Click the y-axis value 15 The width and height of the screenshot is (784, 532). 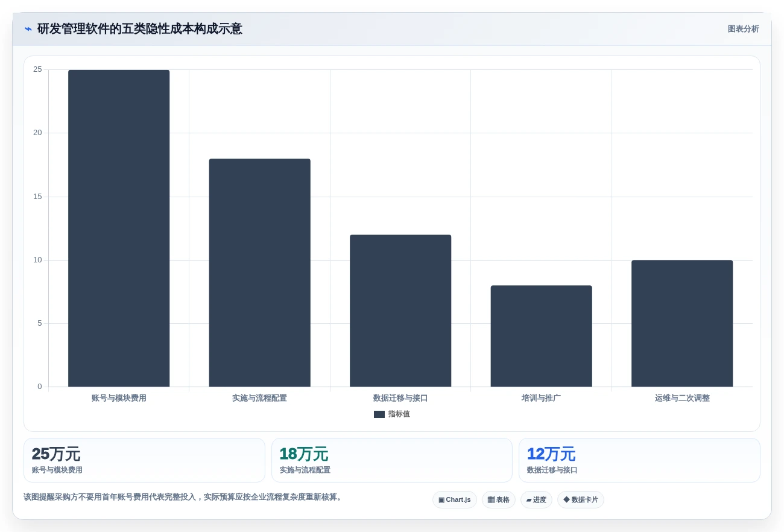pos(37,197)
